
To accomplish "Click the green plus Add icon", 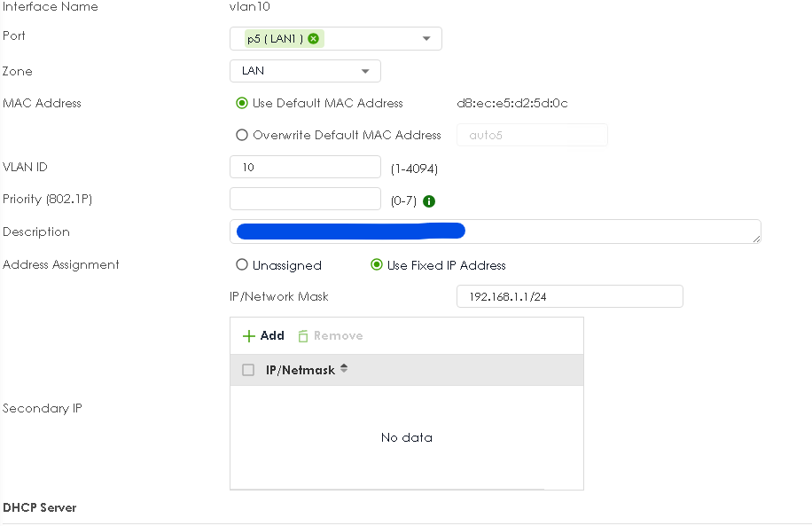I will pyautogui.click(x=248, y=336).
